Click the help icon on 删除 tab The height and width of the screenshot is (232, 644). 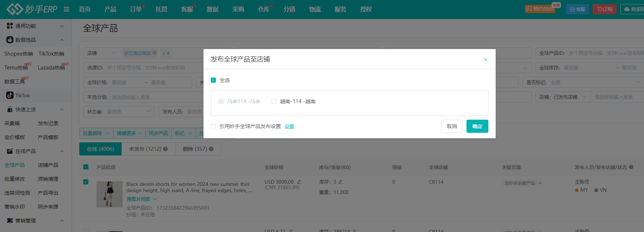(211, 149)
